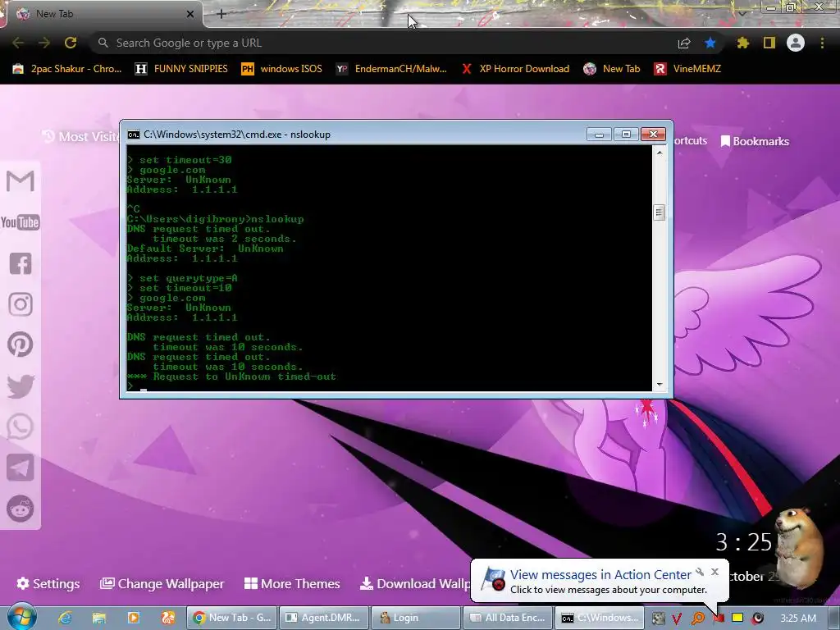Open the FUNNY SNIPPIES bookmark
This screenshot has height=630, width=840.
pos(181,69)
